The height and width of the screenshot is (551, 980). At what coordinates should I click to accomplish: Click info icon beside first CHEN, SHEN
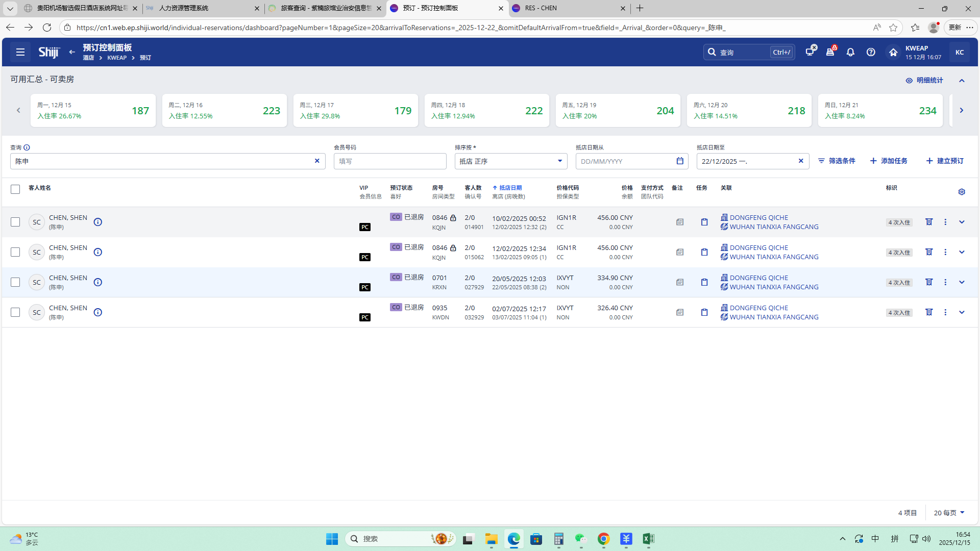click(98, 222)
